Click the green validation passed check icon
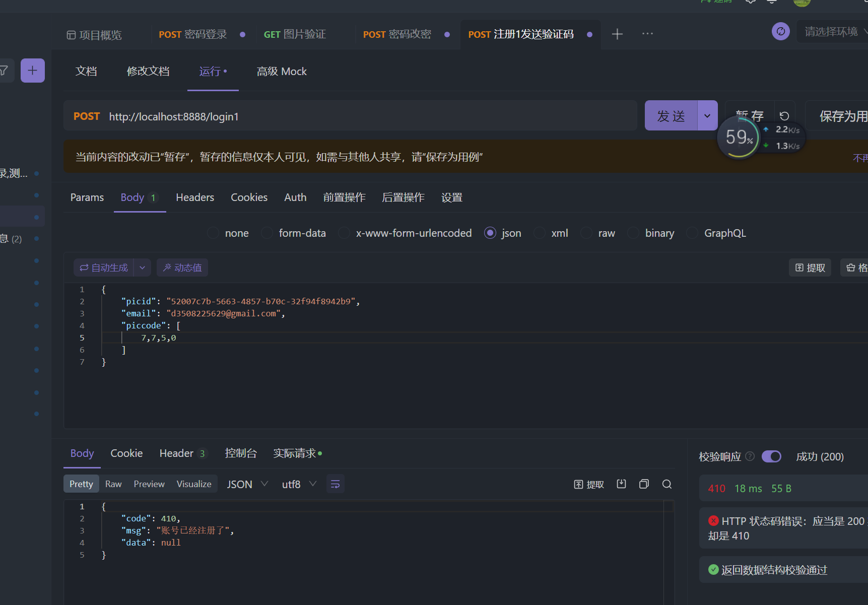868x605 pixels. (713, 570)
